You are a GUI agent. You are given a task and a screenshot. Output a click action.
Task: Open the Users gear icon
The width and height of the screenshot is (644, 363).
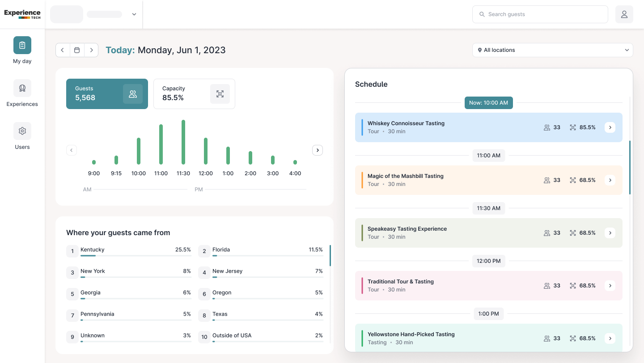[22, 131]
